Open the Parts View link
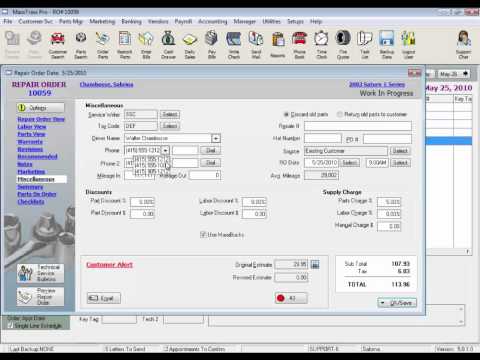This screenshot has height=360, width=480. [31, 134]
